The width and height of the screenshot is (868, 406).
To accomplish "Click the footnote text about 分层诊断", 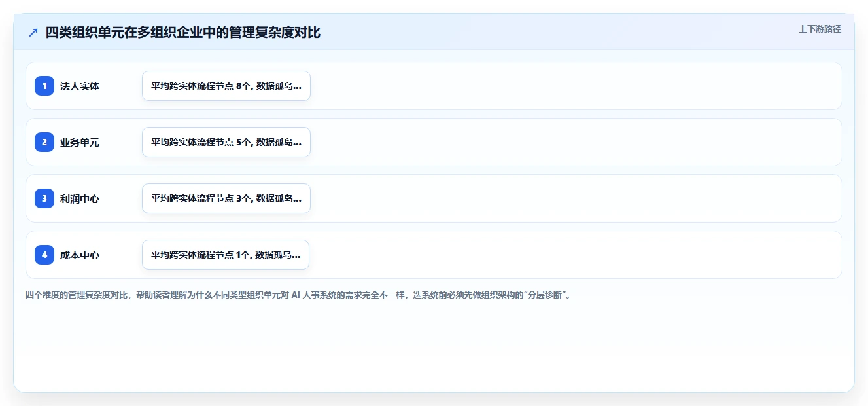I will [299, 295].
